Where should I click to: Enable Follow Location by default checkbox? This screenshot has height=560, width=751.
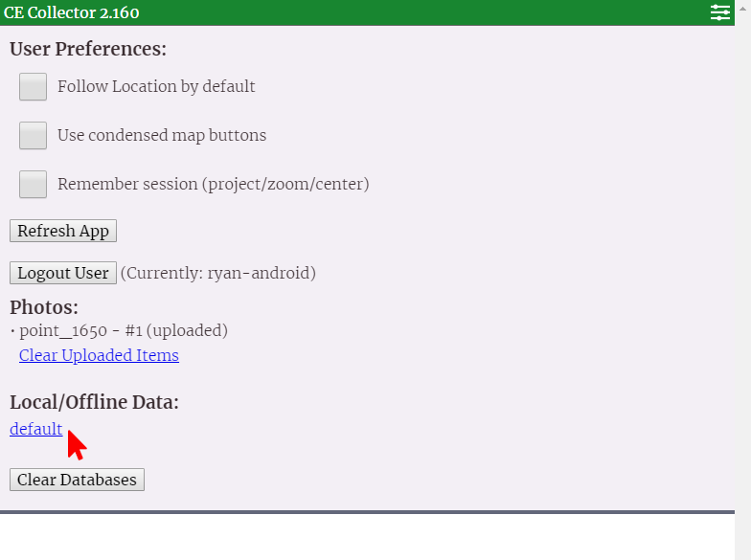tap(34, 87)
